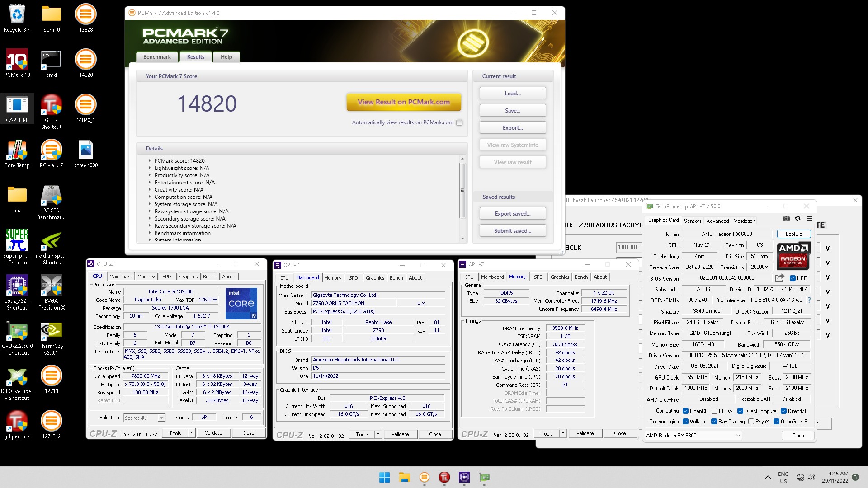Viewport: 868px width, 488px height.
Task: Open the Recycle Bin desktop icon
Action: [x=17, y=18]
